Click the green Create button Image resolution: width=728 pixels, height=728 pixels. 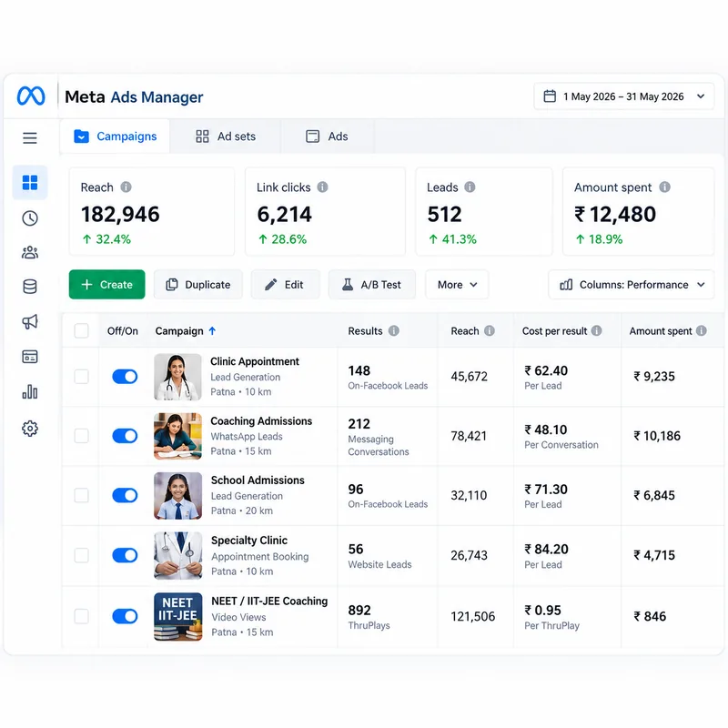pos(106,285)
